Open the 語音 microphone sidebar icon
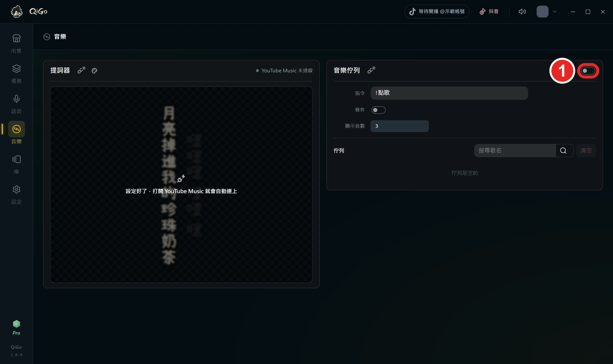The height and width of the screenshot is (364, 613). pyautogui.click(x=16, y=104)
